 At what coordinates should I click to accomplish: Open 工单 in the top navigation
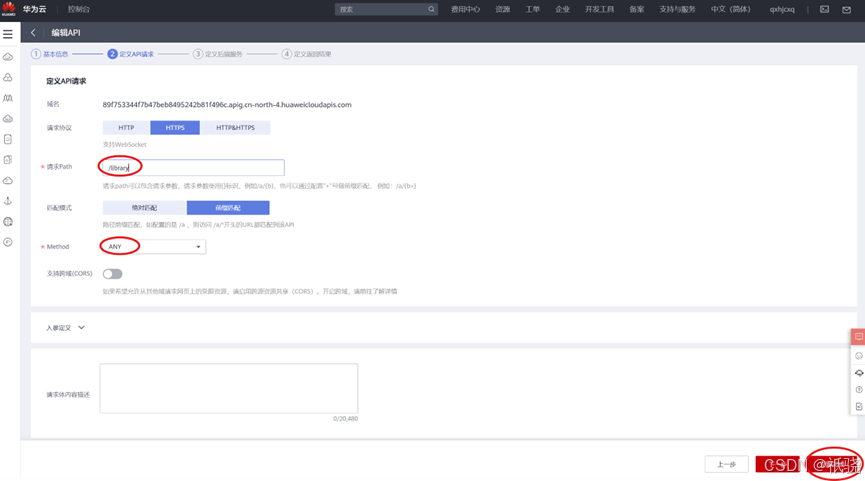coord(532,9)
